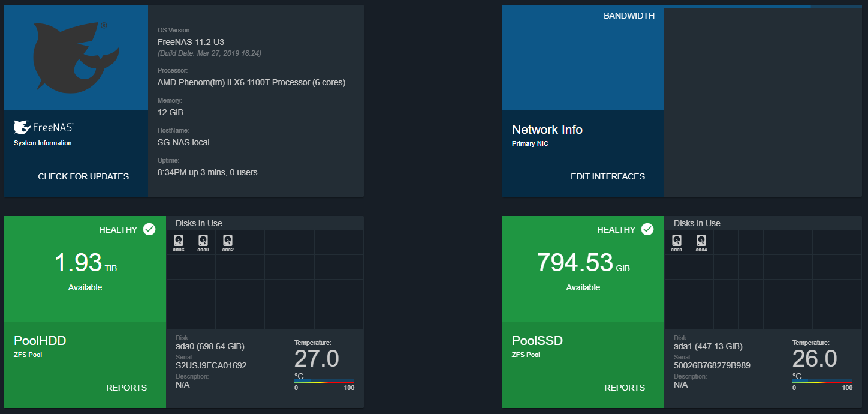The image size is (868, 414).
Task: Click the serial 50026B768279B989
Action: [712, 365]
